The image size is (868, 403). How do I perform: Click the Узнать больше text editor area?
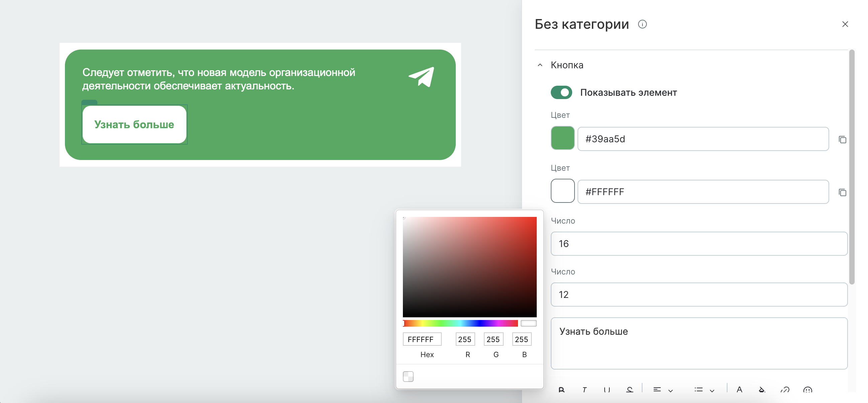tap(699, 343)
